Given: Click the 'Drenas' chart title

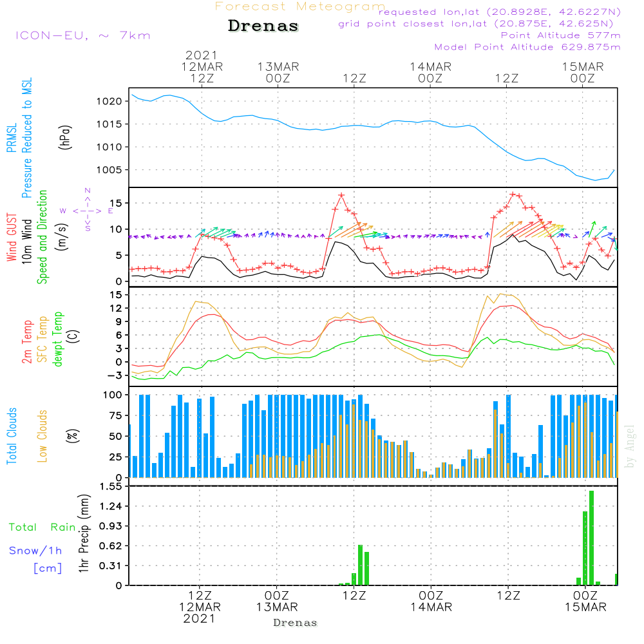Looking at the screenshot, I should (263, 26).
